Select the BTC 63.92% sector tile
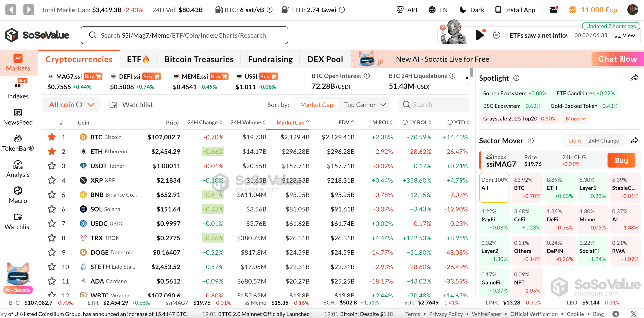Viewport: 644px width, 318px height. pos(527,188)
